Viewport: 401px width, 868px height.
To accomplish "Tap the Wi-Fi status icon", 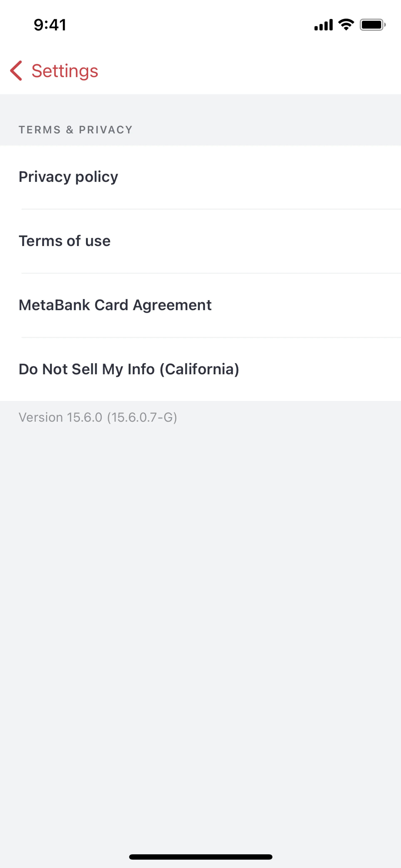I will click(x=346, y=25).
